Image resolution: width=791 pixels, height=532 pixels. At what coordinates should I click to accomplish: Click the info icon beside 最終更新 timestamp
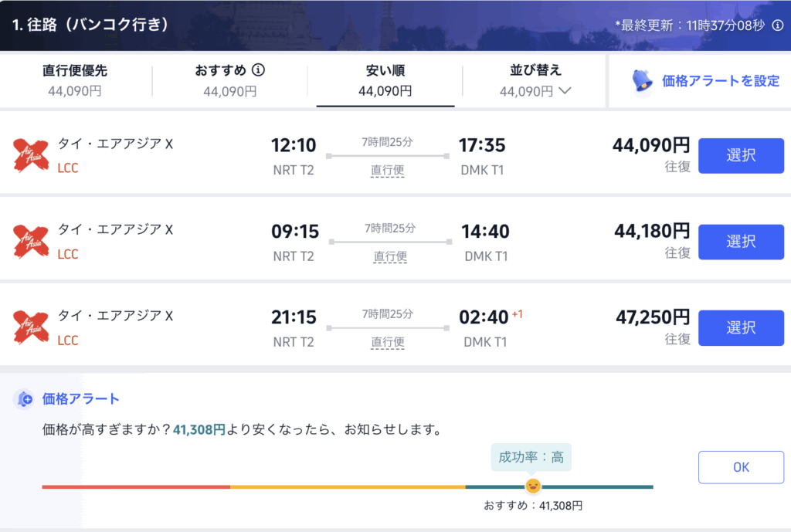coord(777,25)
